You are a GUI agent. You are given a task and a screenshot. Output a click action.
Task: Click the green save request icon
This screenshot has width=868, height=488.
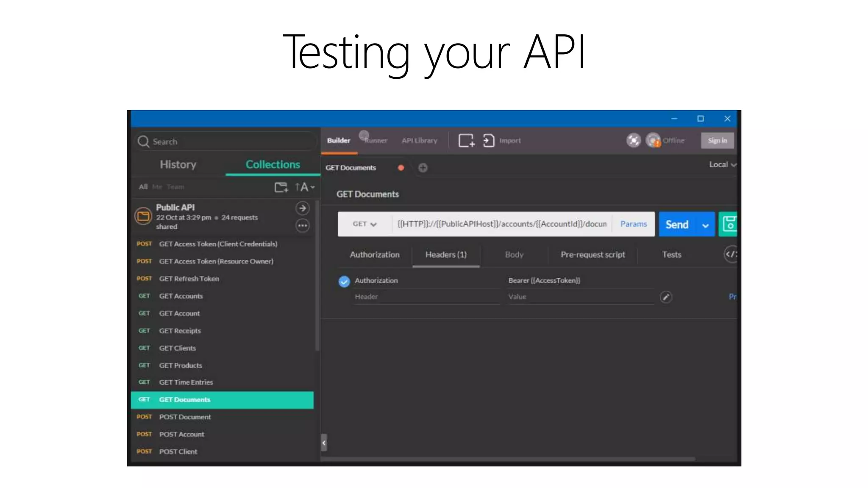coord(729,224)
